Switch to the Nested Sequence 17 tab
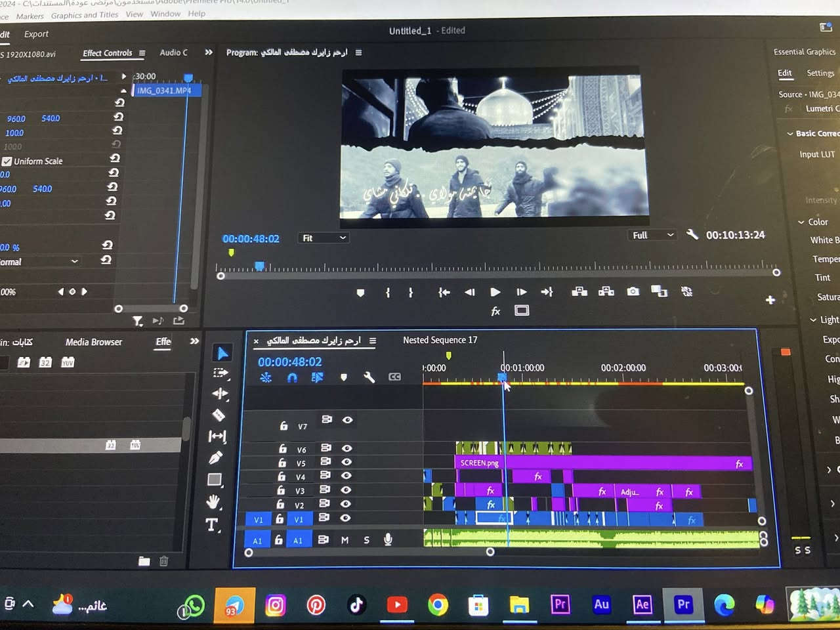Screen dimensions: 840x630 (440, 340)
